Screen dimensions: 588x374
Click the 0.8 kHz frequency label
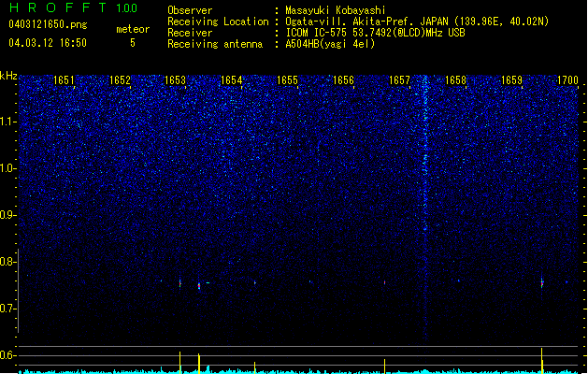point(7,262)
